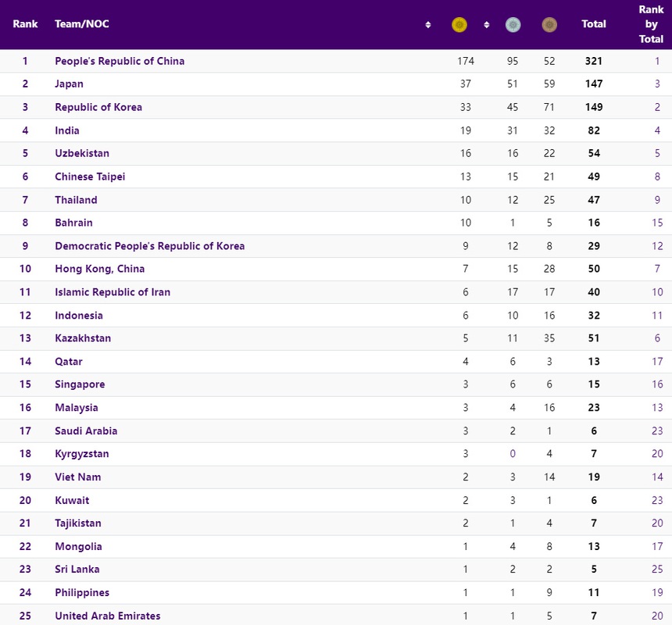This screenshot has height=625, width=672.
Task: Click the silver medal icon in header
Action: coord(513,25)
